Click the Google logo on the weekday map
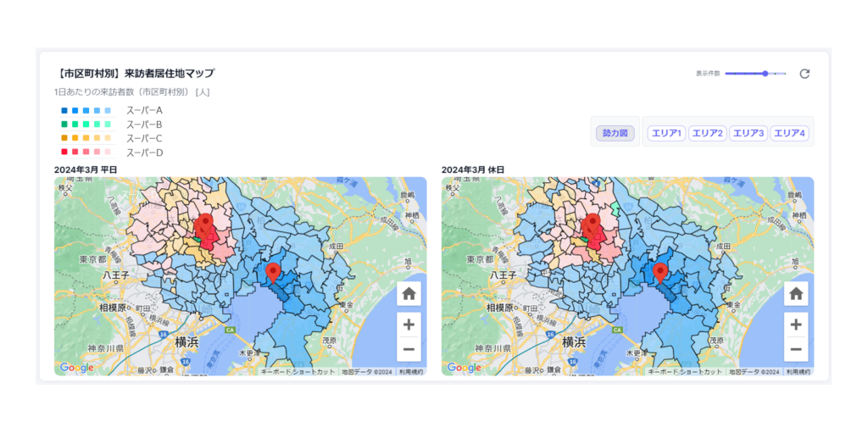This screenshot has height=433, width=868. [x=77, y=368]
